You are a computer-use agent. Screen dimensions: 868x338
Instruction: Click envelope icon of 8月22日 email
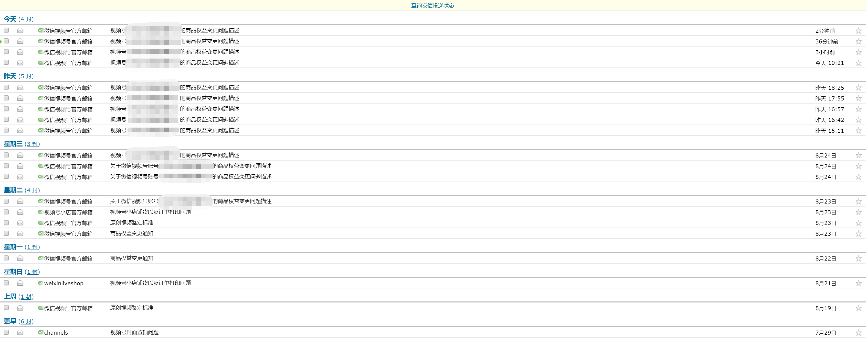pos(20,259)
